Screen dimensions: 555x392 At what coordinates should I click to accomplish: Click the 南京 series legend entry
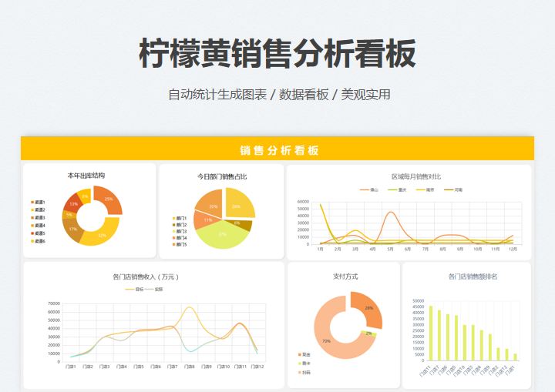425,189
